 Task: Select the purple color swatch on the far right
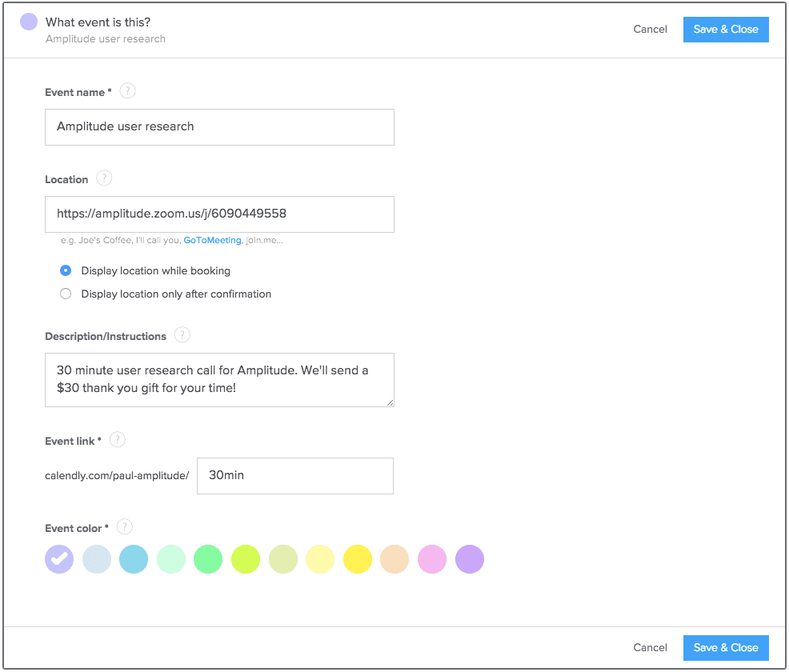(469, 559)
